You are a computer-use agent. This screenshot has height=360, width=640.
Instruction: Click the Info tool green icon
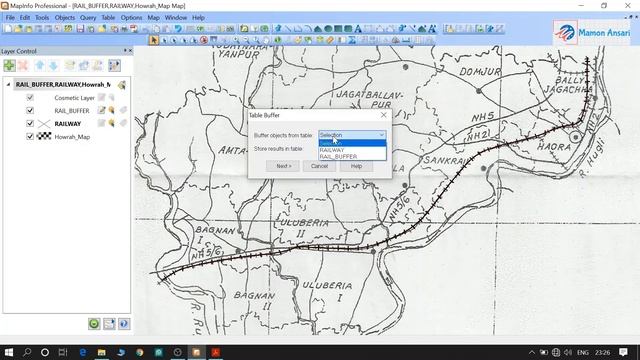278,40
